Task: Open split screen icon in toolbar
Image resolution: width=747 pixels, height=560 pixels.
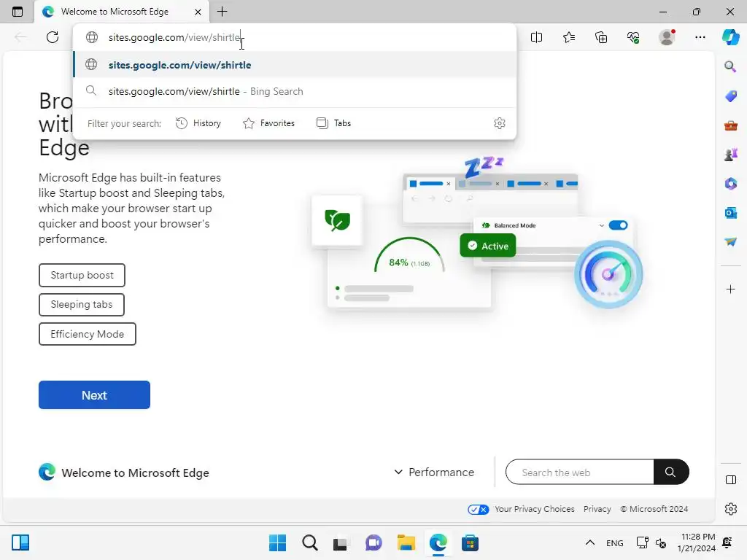Action: pyautogui.click(x=536, y=37)
